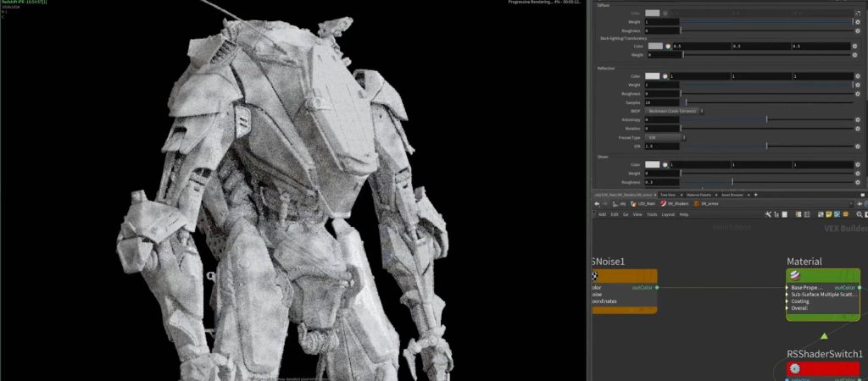
Task: Click the gear icon beside the IOR slider
Action: [x=856, y=146]
